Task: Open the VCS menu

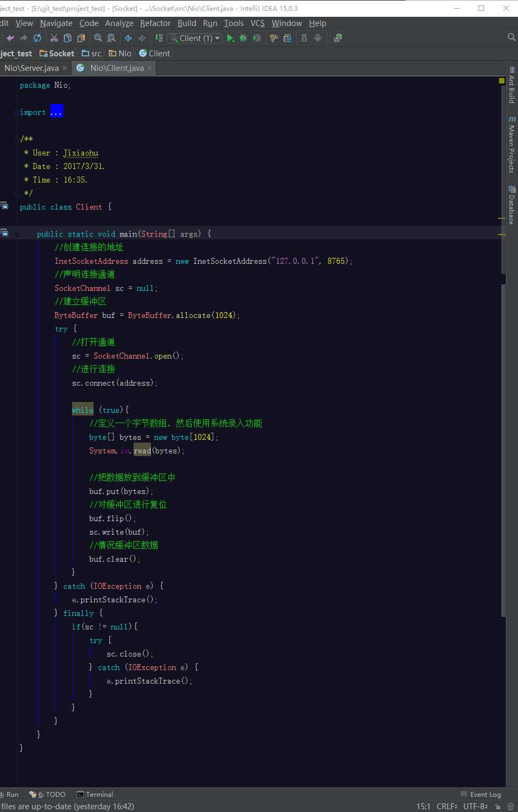Action: tap(258, 23)
